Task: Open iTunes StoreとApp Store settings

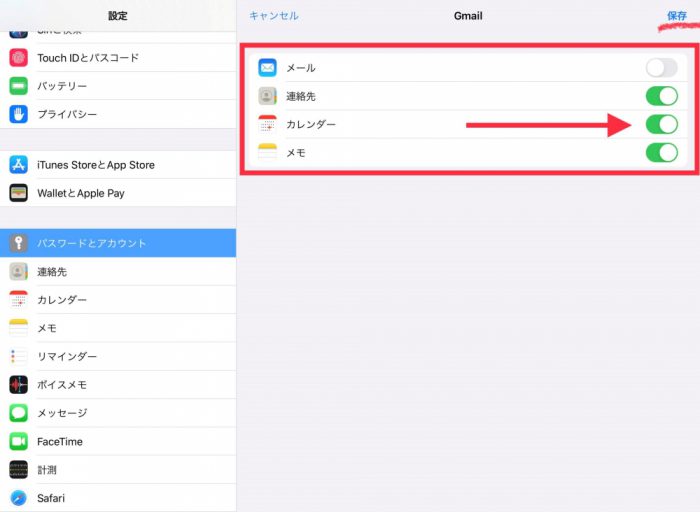Action: pyautogui.click(x=118, y=165)
